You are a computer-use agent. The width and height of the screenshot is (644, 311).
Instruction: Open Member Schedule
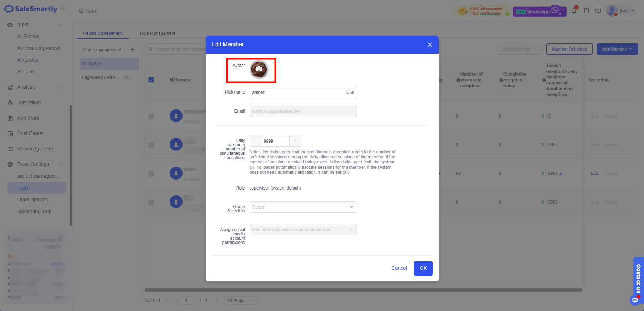click(569, 49)
